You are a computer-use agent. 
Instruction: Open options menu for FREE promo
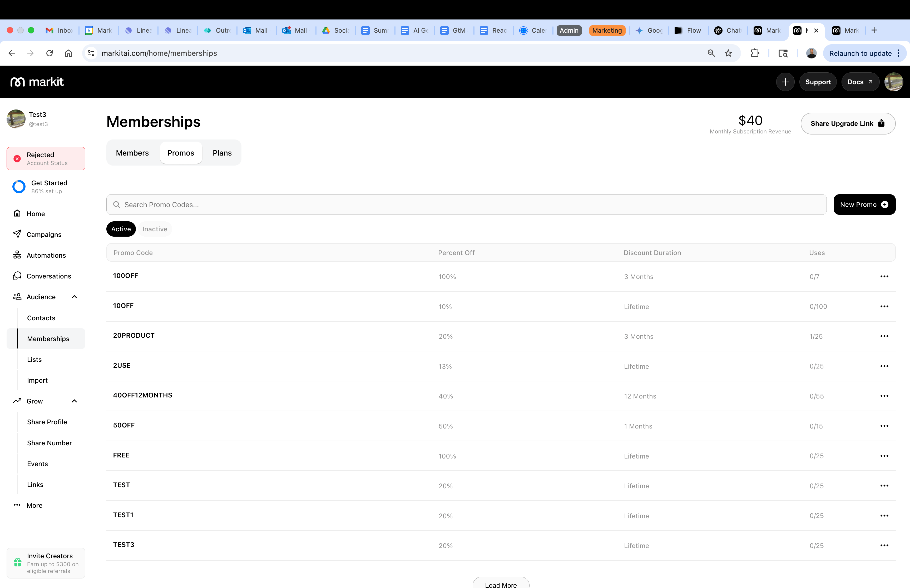pos(884,456)
